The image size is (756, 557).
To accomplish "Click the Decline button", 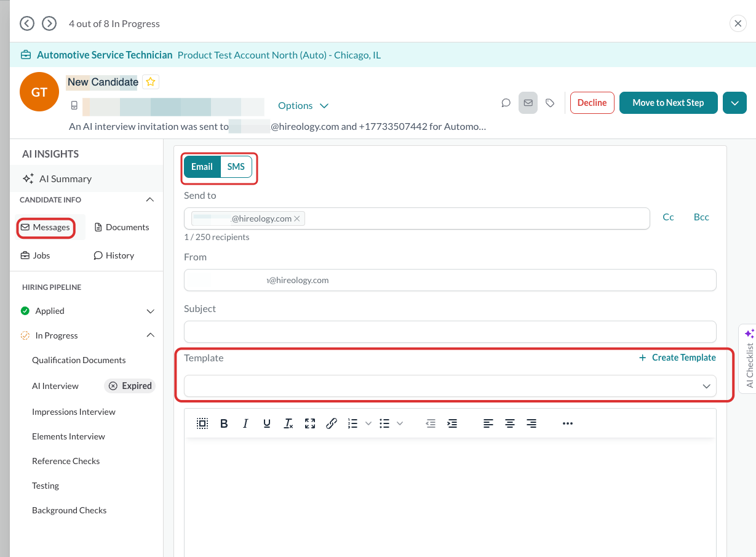I will coord(592,103).
